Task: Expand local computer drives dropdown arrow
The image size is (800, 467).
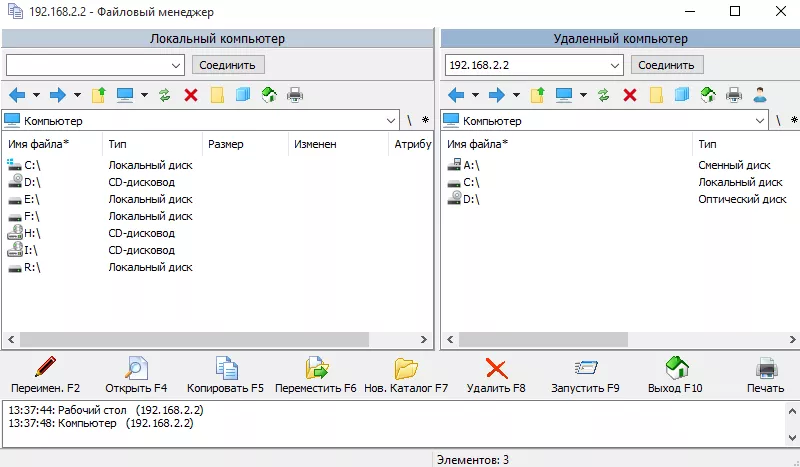Action: pyautogui.click(x=144, y=95)
